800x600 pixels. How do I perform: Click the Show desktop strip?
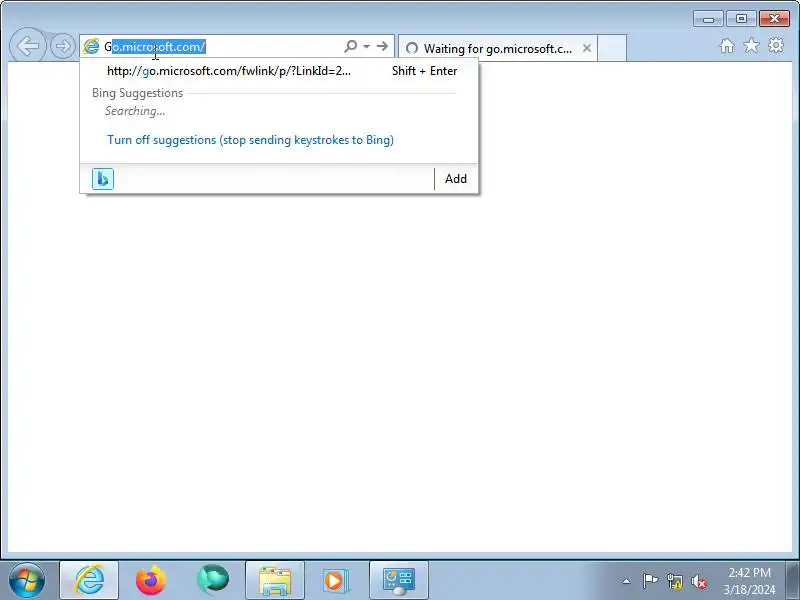pos(792,580)
